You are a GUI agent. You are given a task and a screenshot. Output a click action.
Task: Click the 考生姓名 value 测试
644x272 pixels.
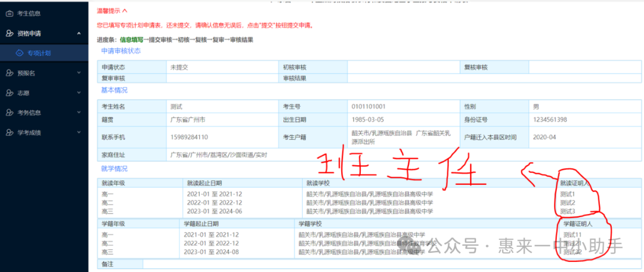[176, 106]
